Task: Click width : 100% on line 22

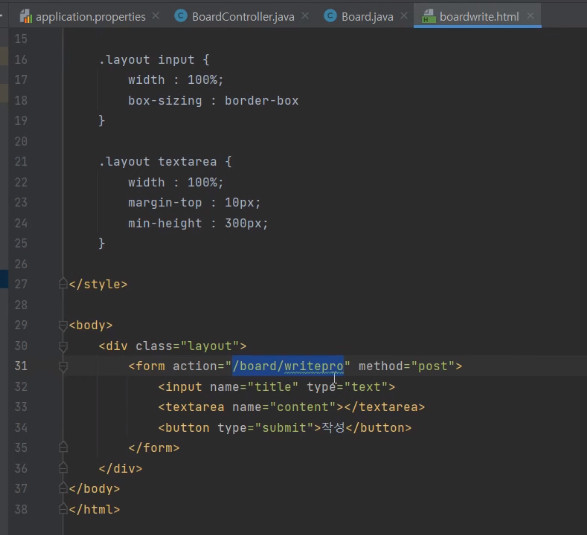Action: (x=176, y=182)
